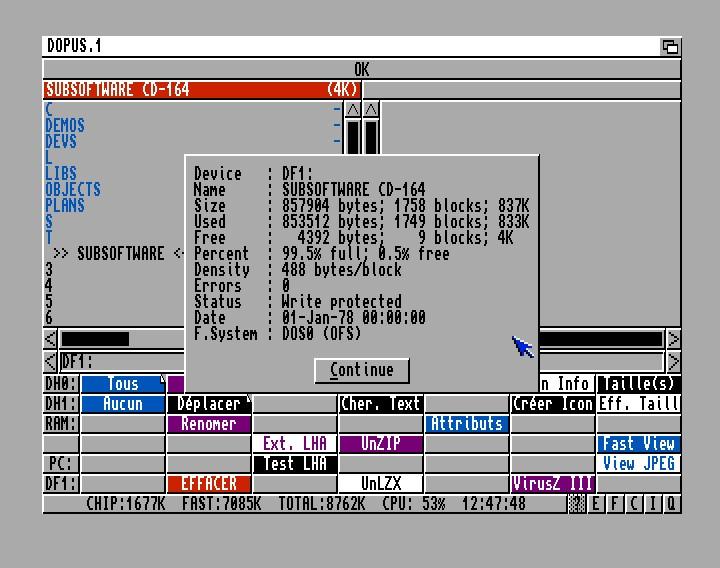720x568 pixels.
Task: Click left arrow of the horizontal scrollbar
Action: (51, 340)
